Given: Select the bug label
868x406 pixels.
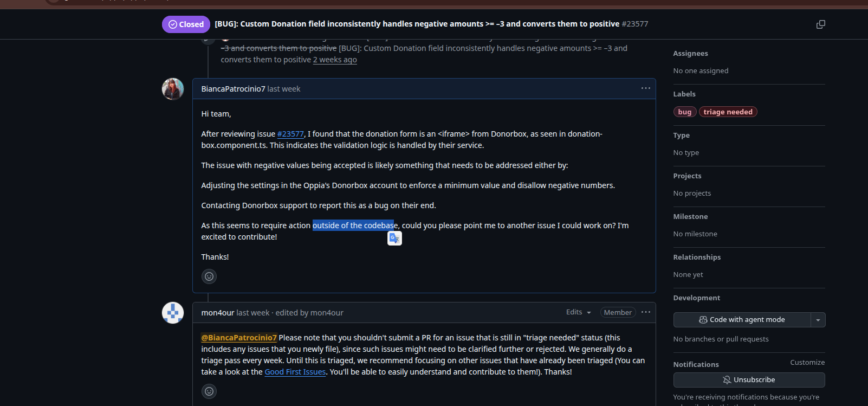Looking at the screenshot, I should click(x=685, y=112).
